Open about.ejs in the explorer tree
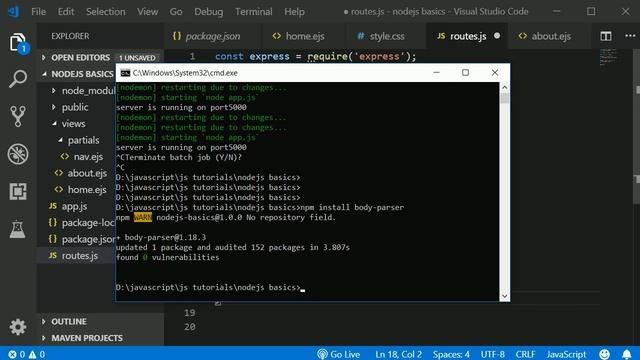 87,173
